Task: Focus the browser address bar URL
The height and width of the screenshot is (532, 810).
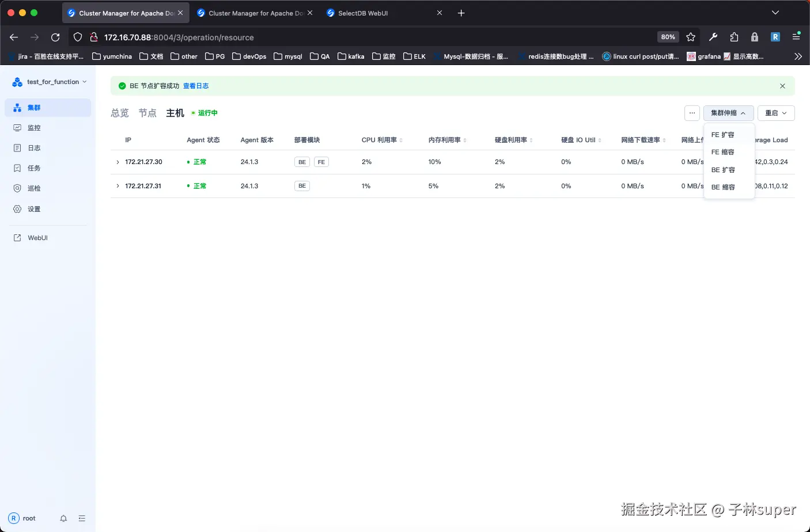Action: 179,37
